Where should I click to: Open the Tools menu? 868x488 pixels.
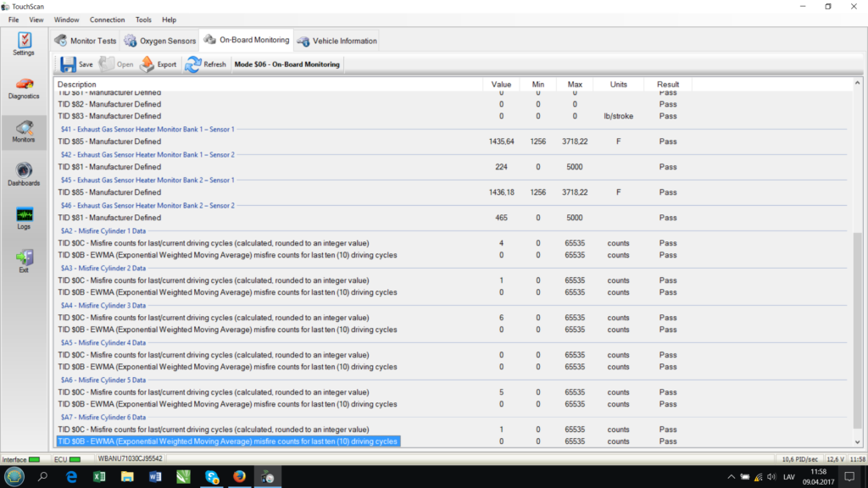(x=143, y=20)
